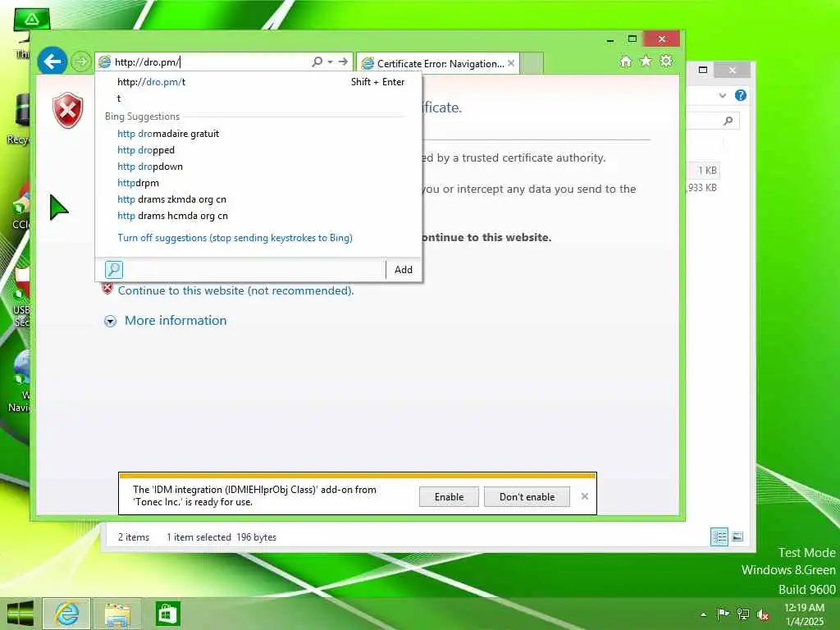The width and height of the screenshot is (840, 630).
Task: Pick 'http dropped' Bing suggestion
Action: 260,150
